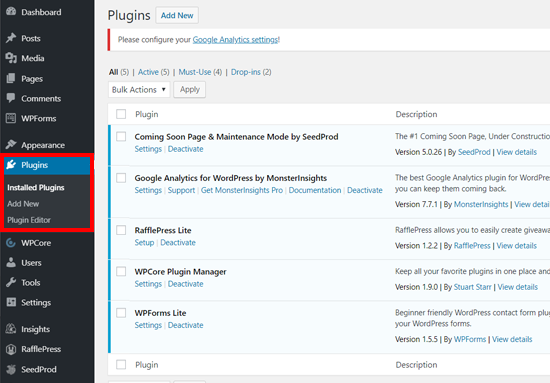
Task: Click Get MonsterInsights Pro link
Action: point(242,190)
